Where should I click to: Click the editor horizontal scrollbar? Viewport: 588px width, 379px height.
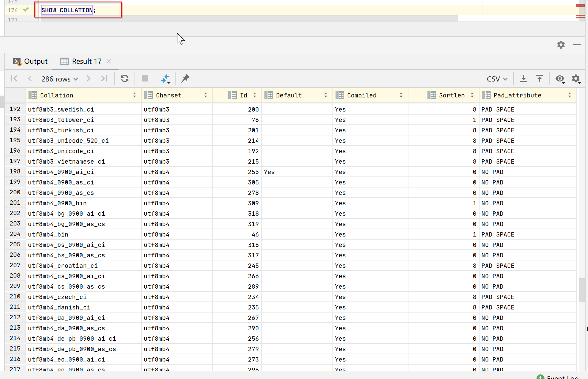pos(249,19)
